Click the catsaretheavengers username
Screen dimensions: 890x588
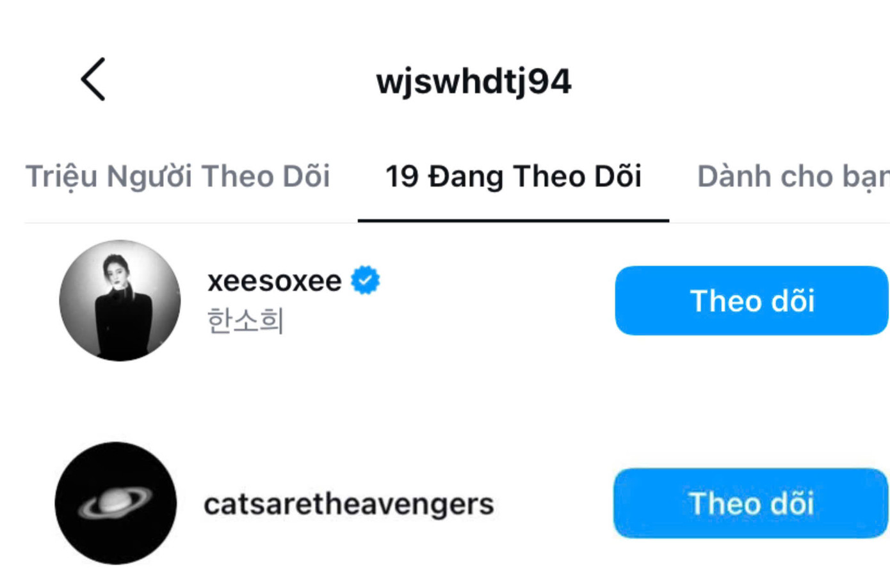point(351,504)
